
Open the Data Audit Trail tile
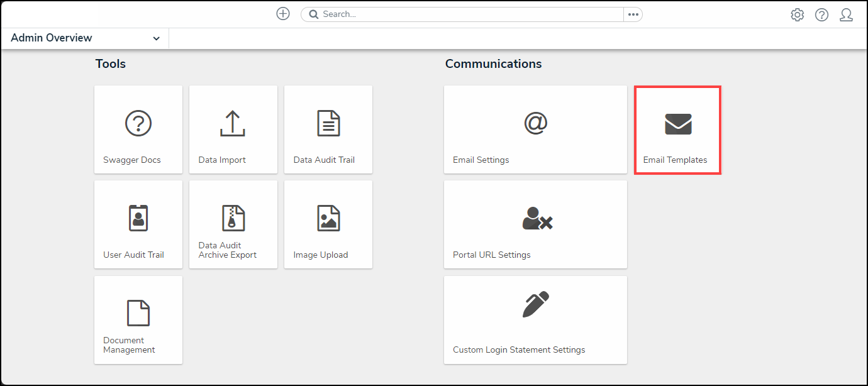click(x=328, y=130)
